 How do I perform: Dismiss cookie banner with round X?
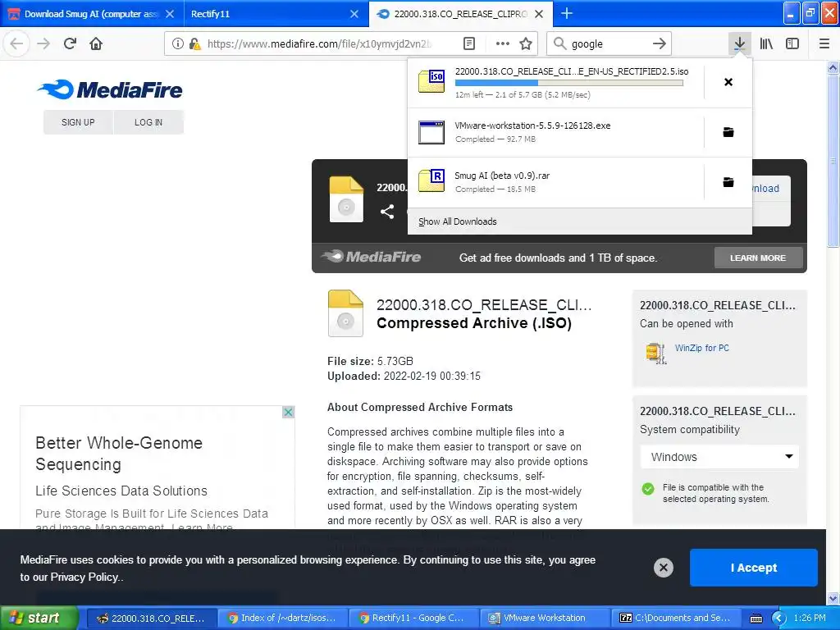663,568
